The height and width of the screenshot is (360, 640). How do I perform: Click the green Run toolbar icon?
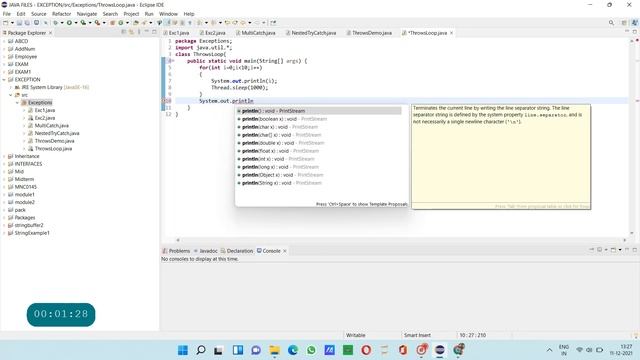69,23
